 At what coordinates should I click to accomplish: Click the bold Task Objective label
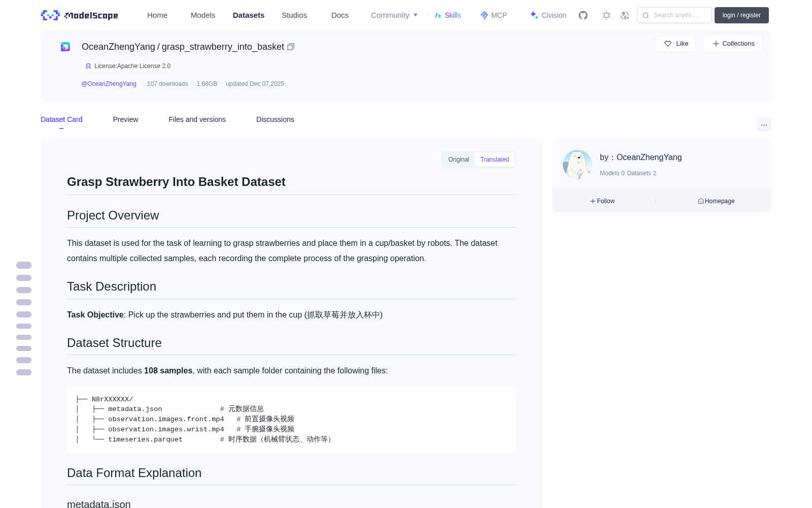tap(95, 315)
